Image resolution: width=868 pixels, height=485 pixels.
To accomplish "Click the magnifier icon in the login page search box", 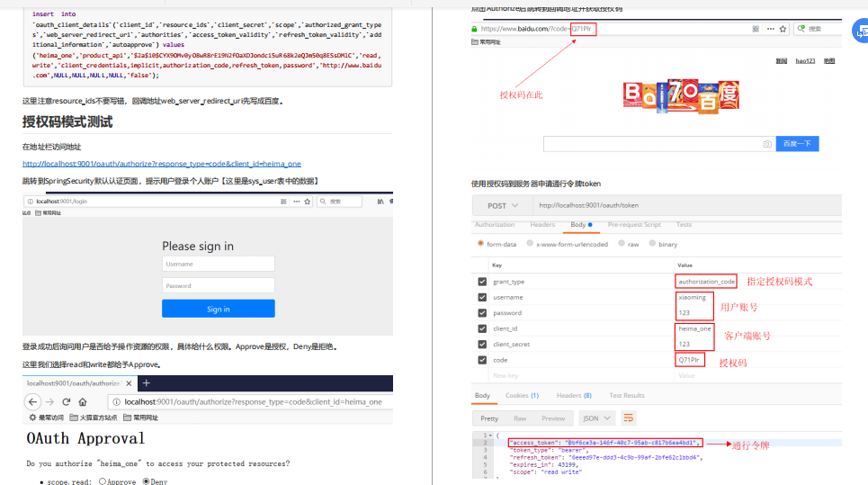I will tap(323, 202).
